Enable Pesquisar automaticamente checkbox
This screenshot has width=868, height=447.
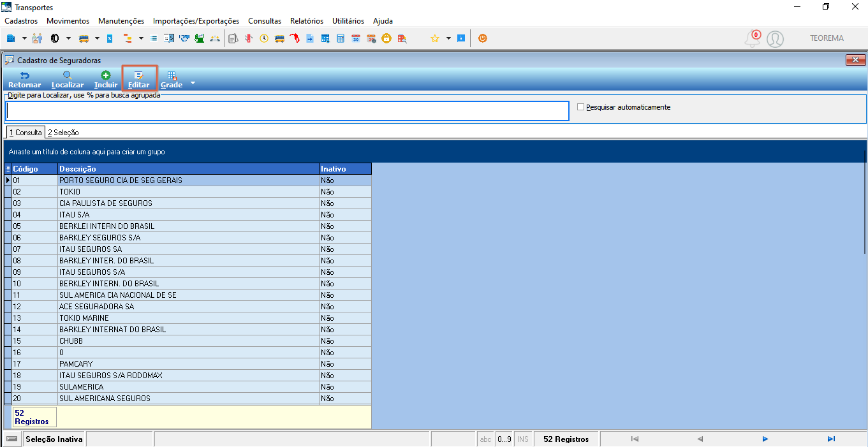580,107
